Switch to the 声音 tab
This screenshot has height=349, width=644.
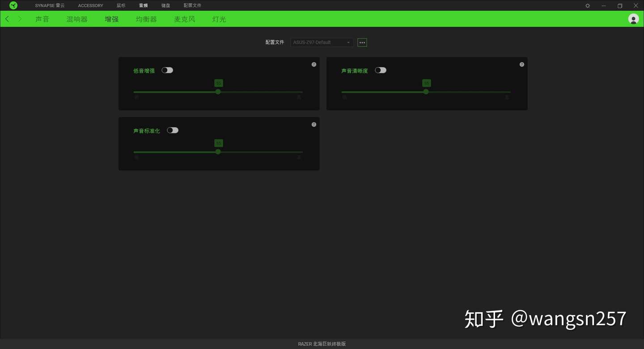tap(42, 19)
